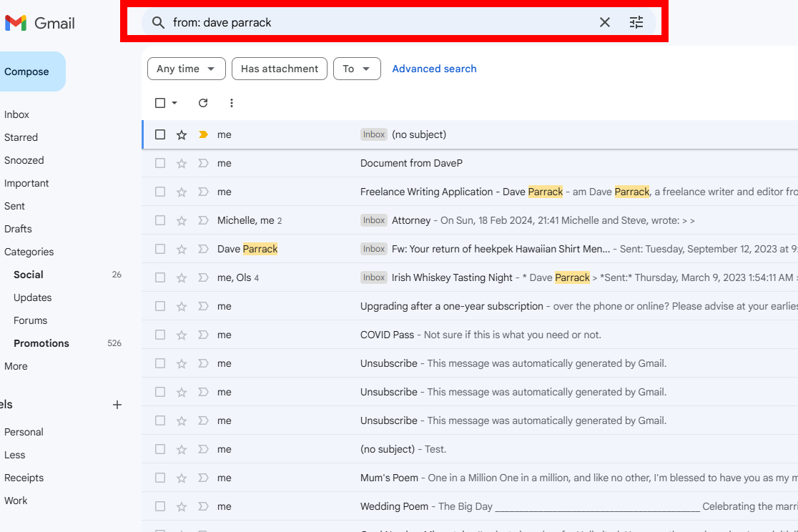Open the more actions three-dot menu
The image size is (798, 532).
231,103
